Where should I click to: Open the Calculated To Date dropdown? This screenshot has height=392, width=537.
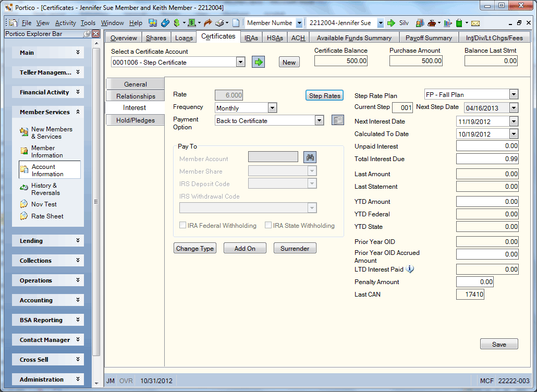(x=514, y=134)
